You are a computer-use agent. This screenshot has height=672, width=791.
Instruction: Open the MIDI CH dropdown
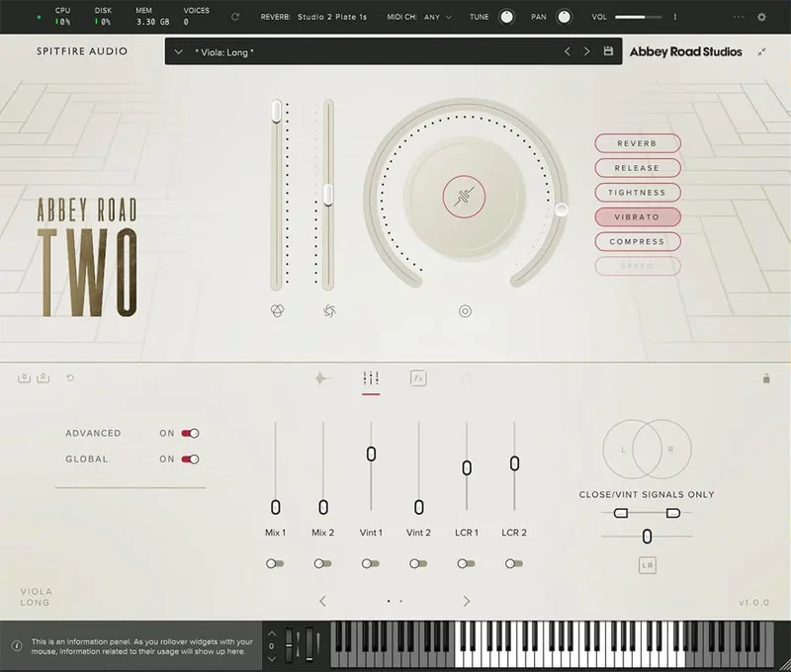point(438,17)
